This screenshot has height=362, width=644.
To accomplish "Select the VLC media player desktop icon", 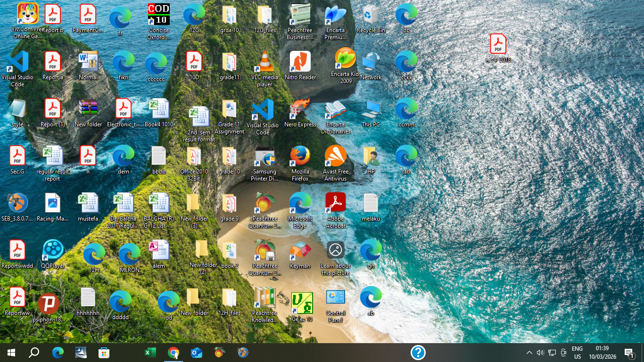I will tap(264, 69).
